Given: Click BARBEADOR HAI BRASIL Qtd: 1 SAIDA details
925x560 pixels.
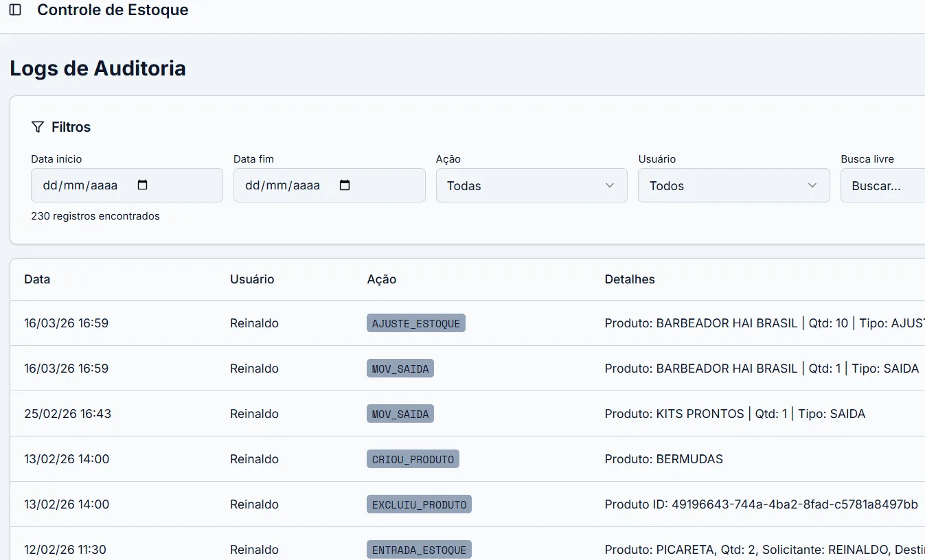Looking at the screenshot, I should [x=762, y=369].
